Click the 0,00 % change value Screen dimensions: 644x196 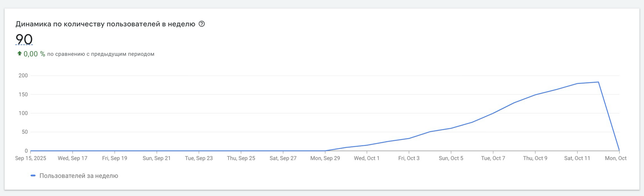click(x=34, y=54)
